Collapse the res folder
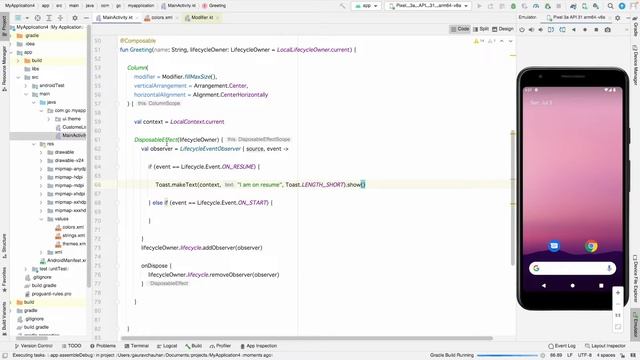This screenshot has height=360, width=640. click(x=34, y=144)
